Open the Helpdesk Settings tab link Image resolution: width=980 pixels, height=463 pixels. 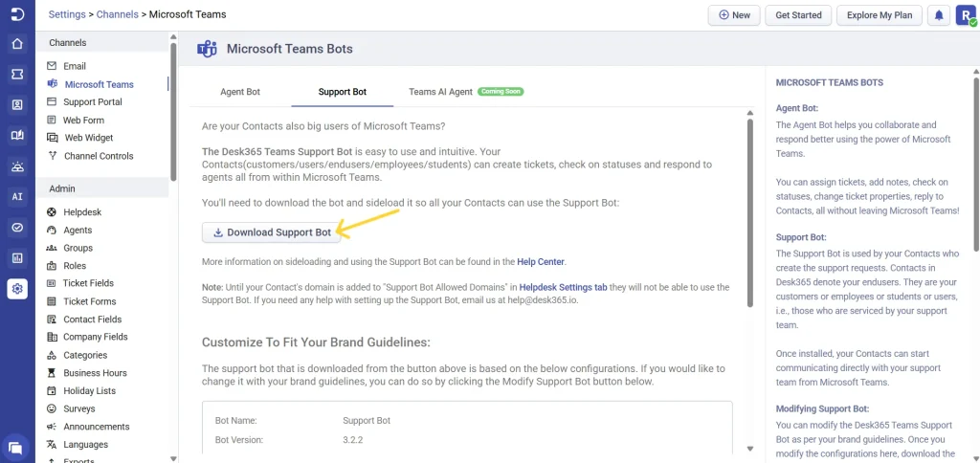click(x=563, y=287)
